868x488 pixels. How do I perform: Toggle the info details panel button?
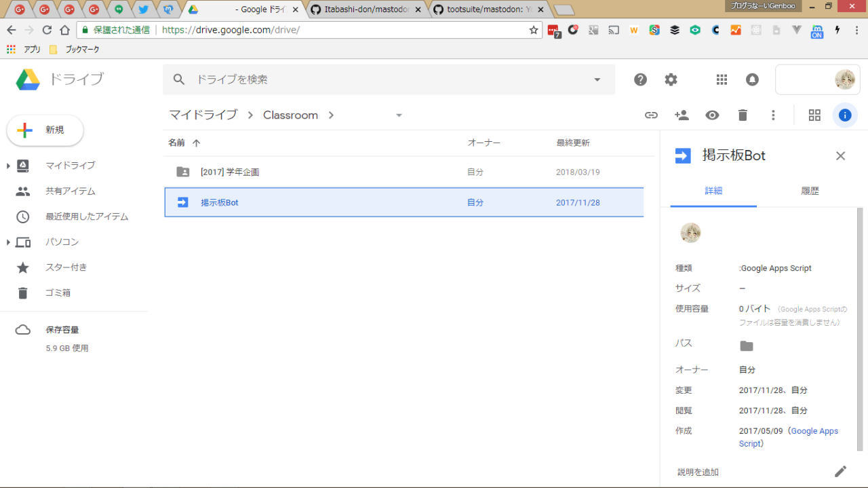[844, 115]
